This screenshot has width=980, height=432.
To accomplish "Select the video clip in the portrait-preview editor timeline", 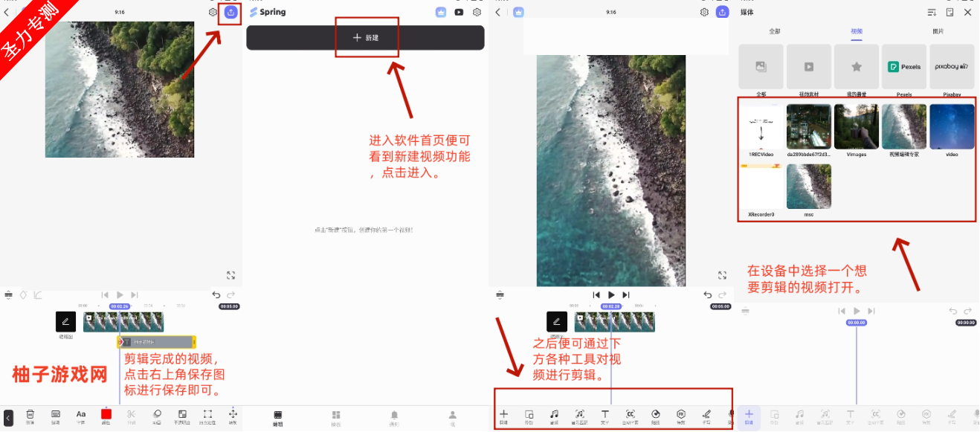I will [615, 321].
